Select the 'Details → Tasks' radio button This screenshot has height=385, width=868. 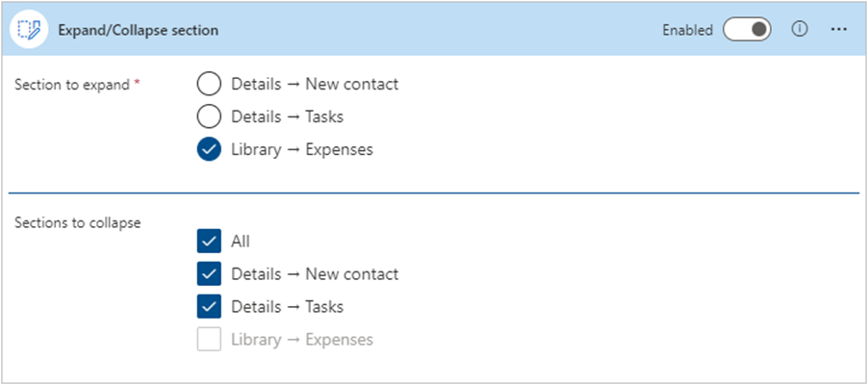(209, 116)
